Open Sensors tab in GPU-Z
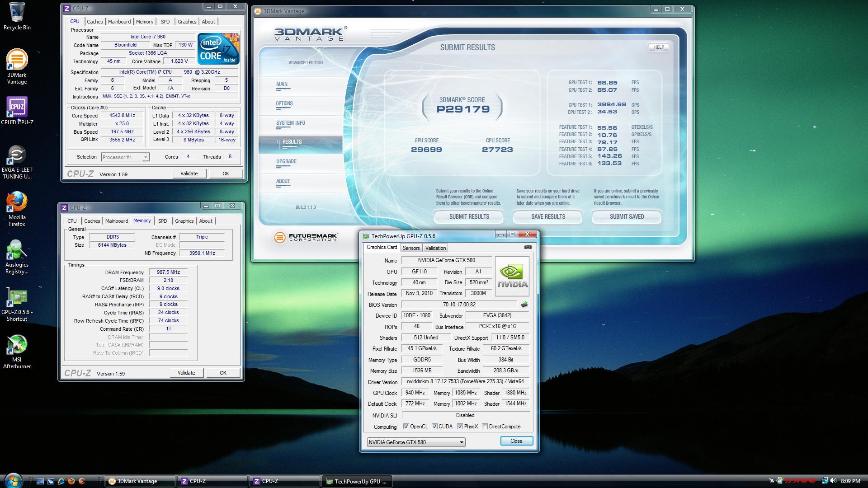Screen dimensions: 868x488 [x=411, y=248]
